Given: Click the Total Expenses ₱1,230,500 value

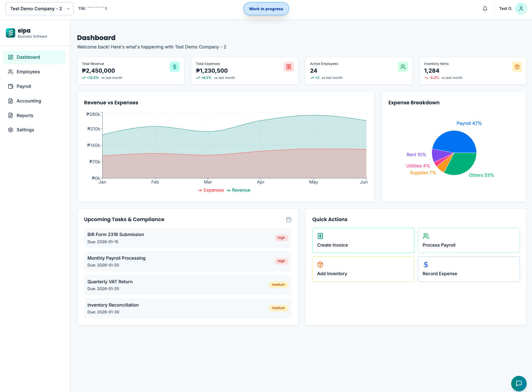Looking at the screenshot, I should 212,71.
